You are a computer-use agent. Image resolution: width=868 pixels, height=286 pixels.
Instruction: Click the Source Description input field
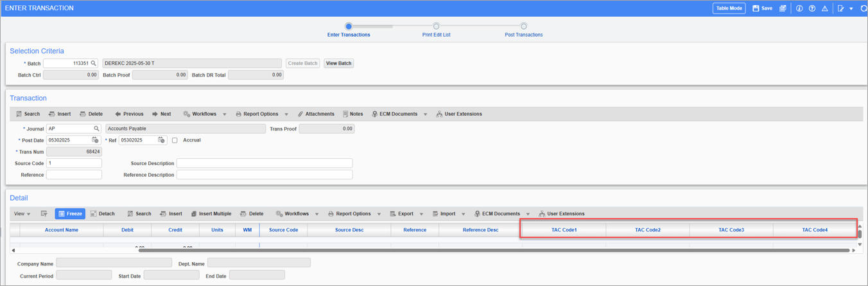click(x=265, y=163)
